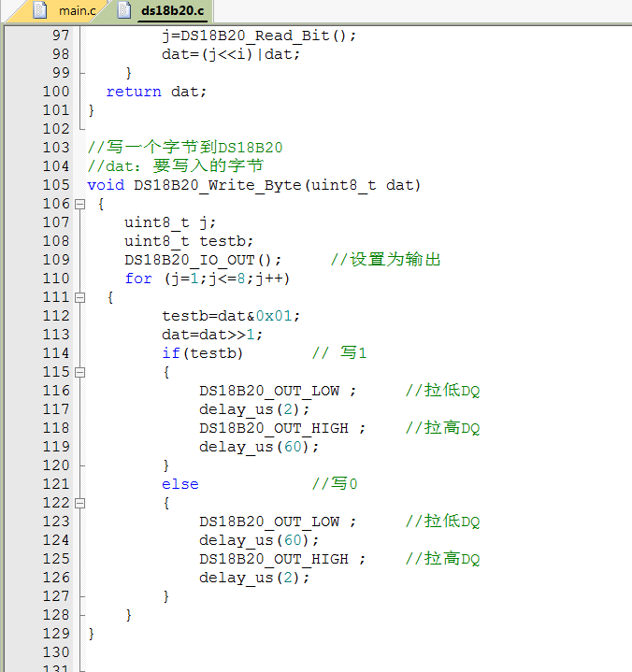This screenshot has width=632, height=672.
Task: Click the main.c file icon
Action: (x=40, y=10)
